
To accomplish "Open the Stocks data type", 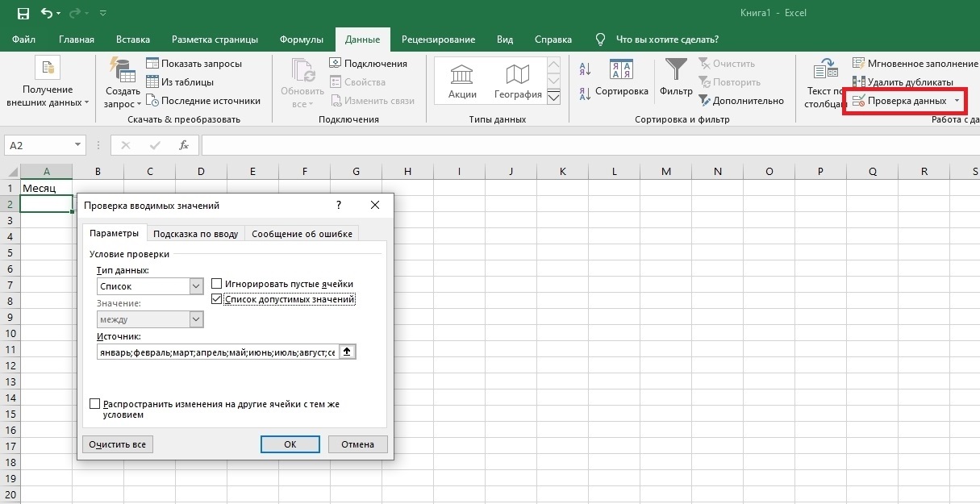I will pyautogui.click(x=462, y=81).
